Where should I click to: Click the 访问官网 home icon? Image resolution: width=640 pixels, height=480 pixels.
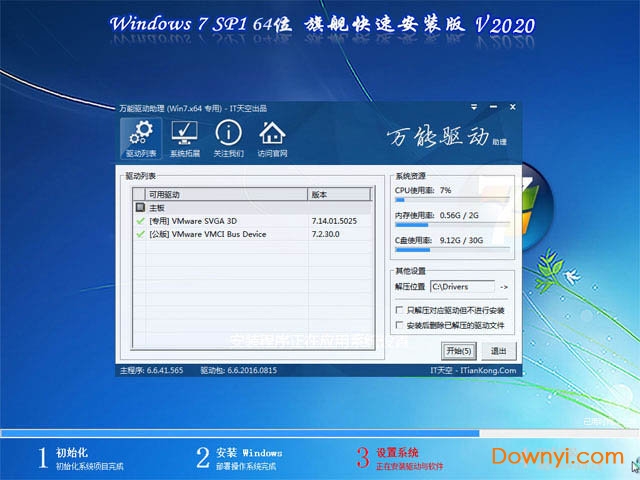point(272,139)
